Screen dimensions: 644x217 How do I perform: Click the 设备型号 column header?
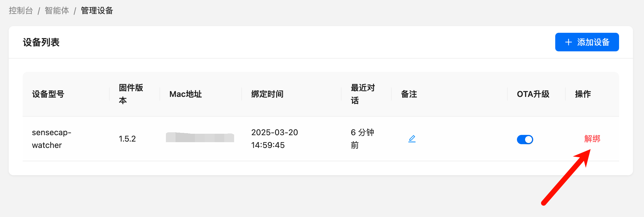click(x=48, y=94)
